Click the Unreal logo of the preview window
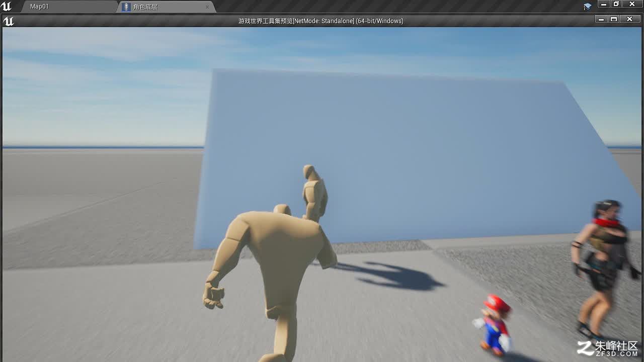This screenshot has height=362, width=644. (x=9, y=21)
